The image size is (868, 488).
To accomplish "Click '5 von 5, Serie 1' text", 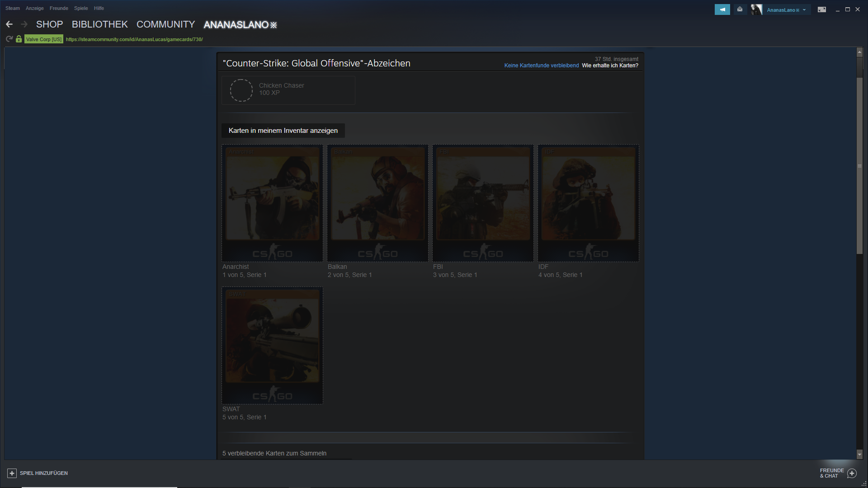I will (245, 417).
